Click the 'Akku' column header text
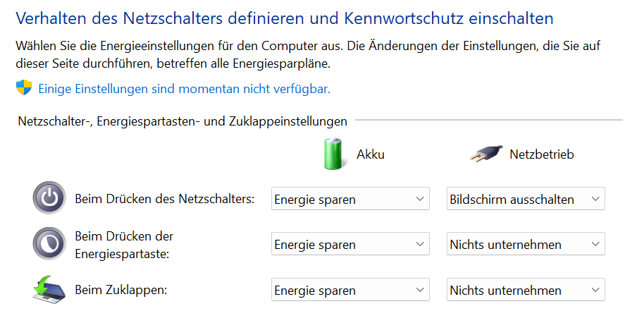This screenshot has height=311, width=644. tap(371, 154)
